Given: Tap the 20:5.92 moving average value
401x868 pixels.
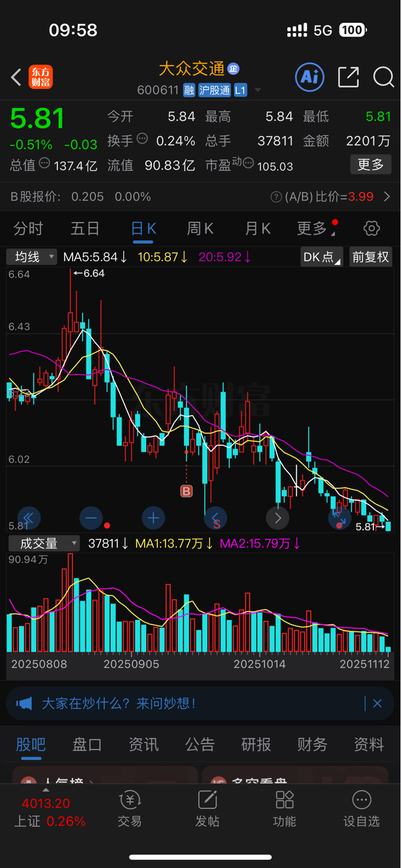Looking at the screenshot, I should point(225,257).
